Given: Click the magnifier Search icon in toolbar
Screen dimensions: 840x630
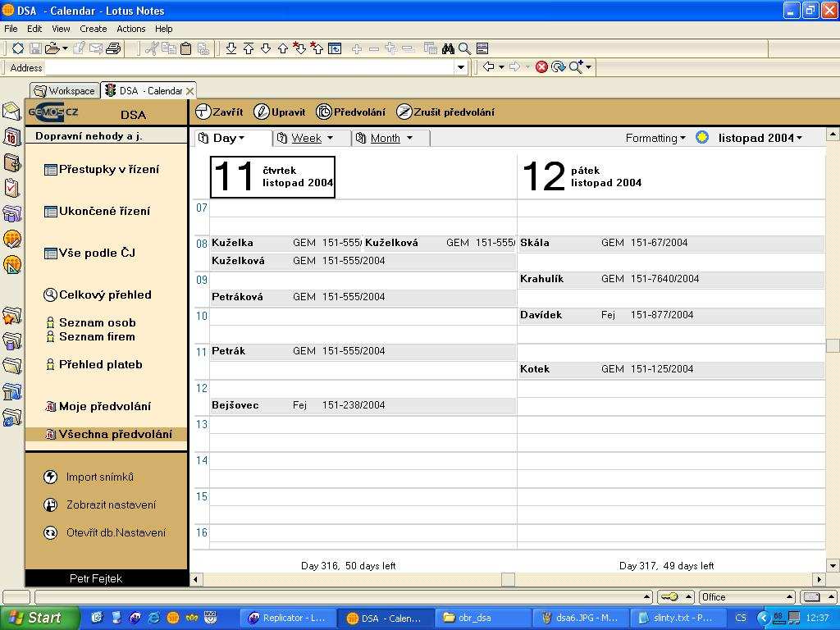Looking at the screenshot, I should [464, 48].
